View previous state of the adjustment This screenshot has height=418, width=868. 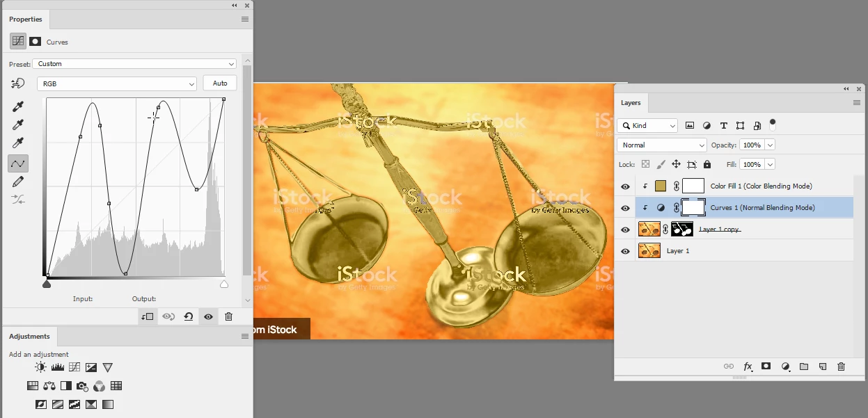pos(168,316)
